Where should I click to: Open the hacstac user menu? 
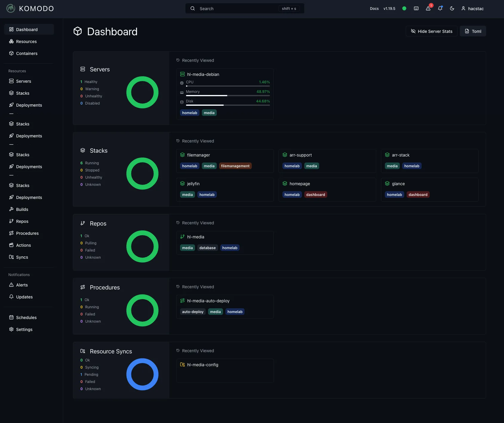pyautogui.click(x=472, y=9)
